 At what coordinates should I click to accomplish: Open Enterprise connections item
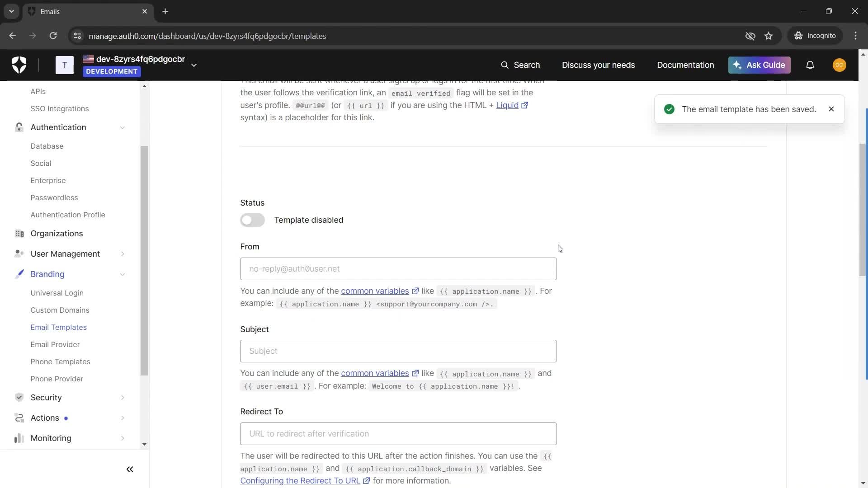click(48, 180)
